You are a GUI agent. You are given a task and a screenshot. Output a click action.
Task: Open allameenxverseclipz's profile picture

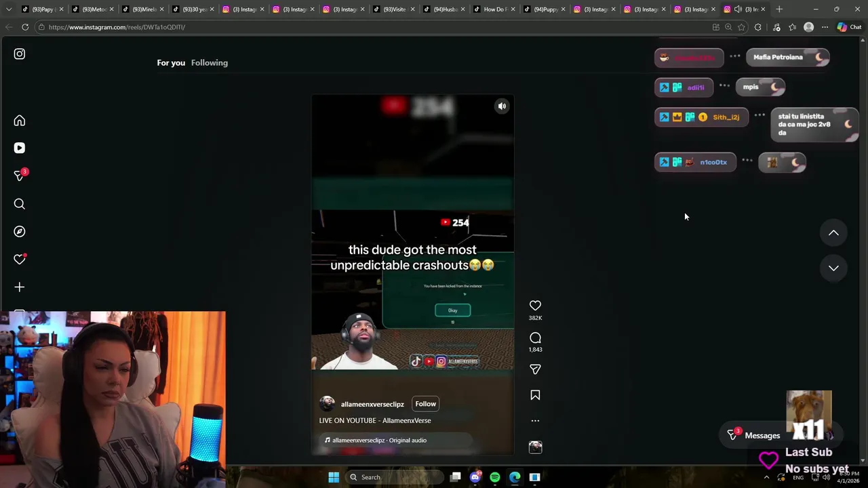327,404
